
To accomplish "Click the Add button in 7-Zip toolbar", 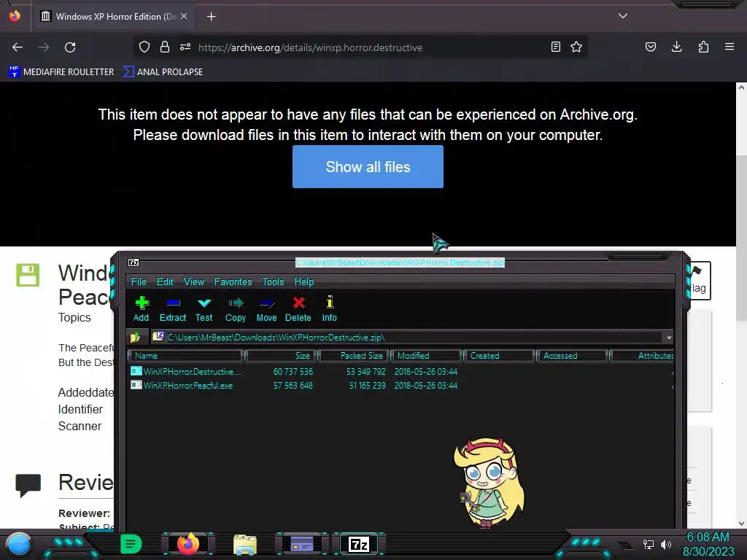I will [141, 309].
